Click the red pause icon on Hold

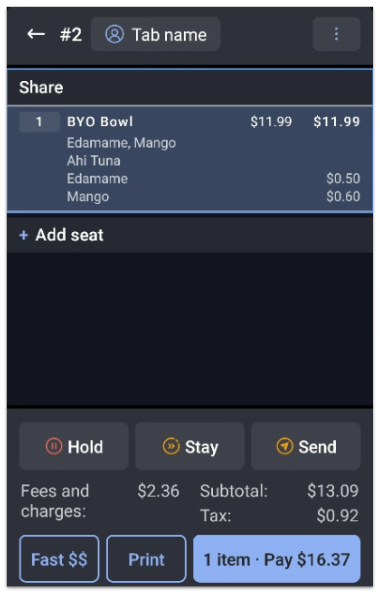pyautogui.click(x=54, y=446)
